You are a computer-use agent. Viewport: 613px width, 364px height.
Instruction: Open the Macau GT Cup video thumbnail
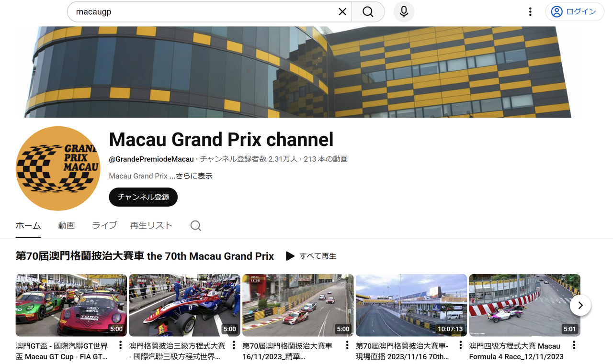tap(71, 305)
